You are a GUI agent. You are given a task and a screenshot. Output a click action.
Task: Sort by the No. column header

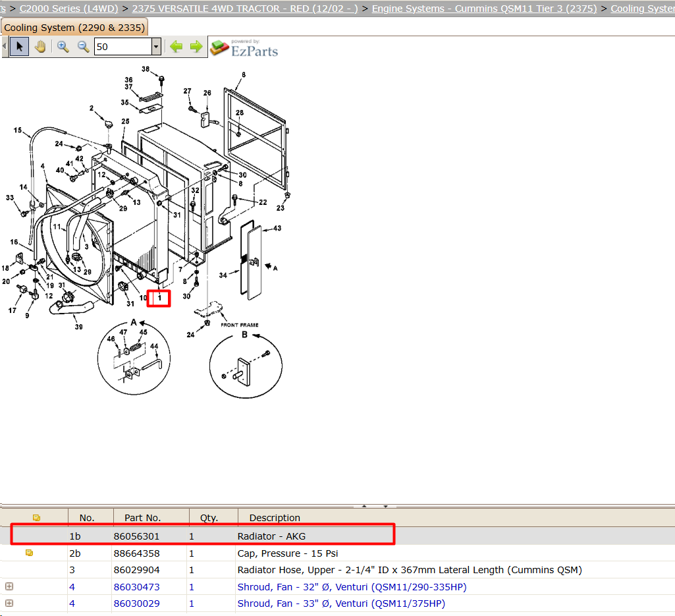click(87, 518)
